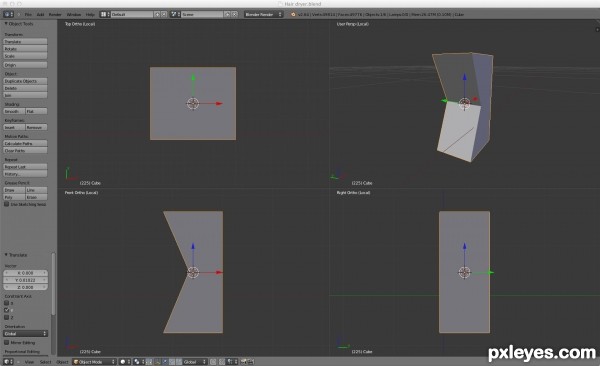Click the Z vector value field
600x366 pixels.
tap(25, 287)
